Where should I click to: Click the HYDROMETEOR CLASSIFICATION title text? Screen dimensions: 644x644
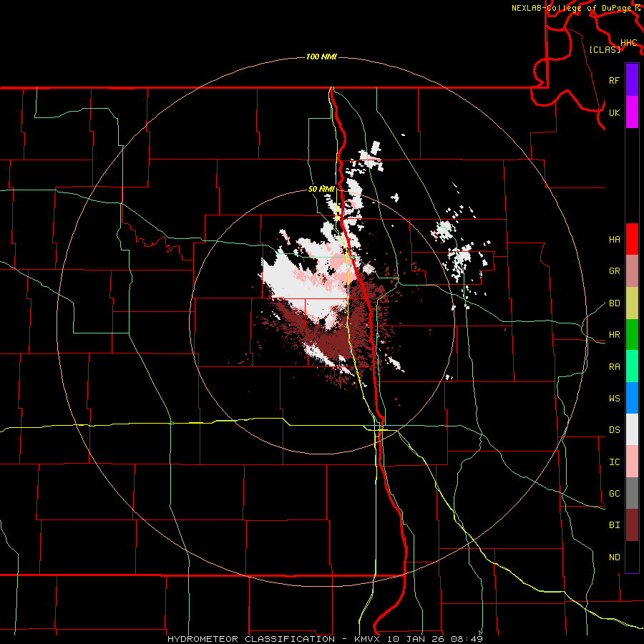coord(251,639)
